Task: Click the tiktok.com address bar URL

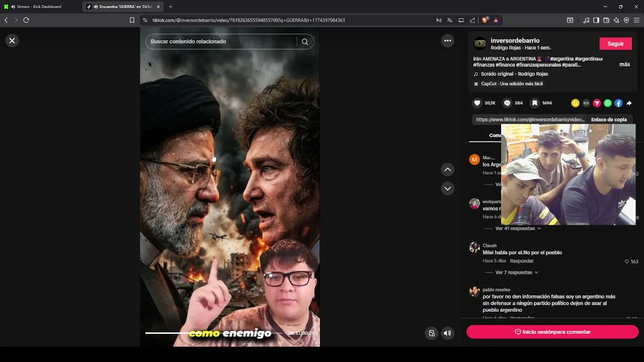Action: pyautogui.click(x=249, y=20)
